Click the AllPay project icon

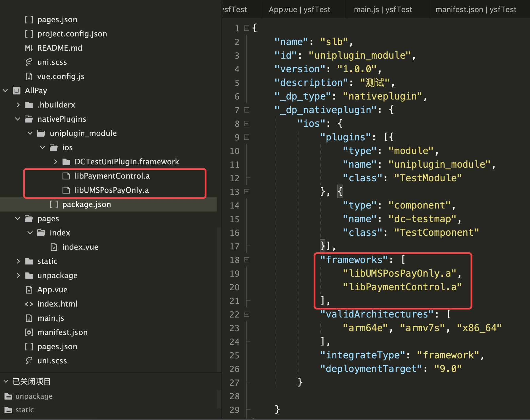coord(17,91)
